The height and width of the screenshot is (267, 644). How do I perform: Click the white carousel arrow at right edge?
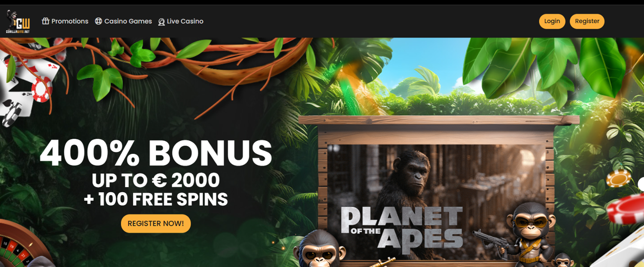point(641,184)
